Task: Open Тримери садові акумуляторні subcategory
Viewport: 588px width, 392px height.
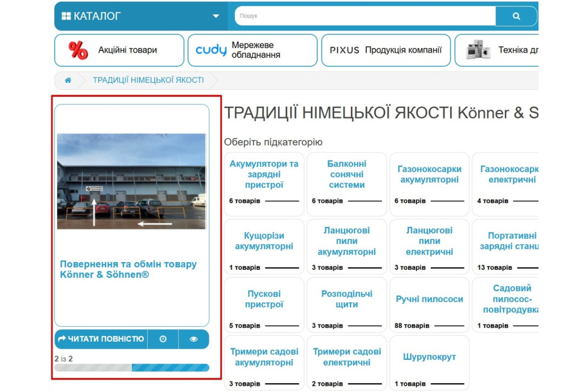Action: pos(264,357)
